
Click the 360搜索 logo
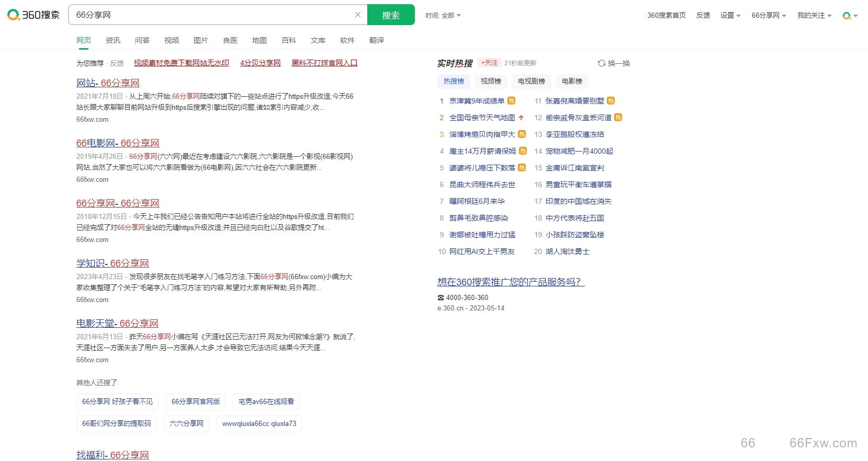33,15
